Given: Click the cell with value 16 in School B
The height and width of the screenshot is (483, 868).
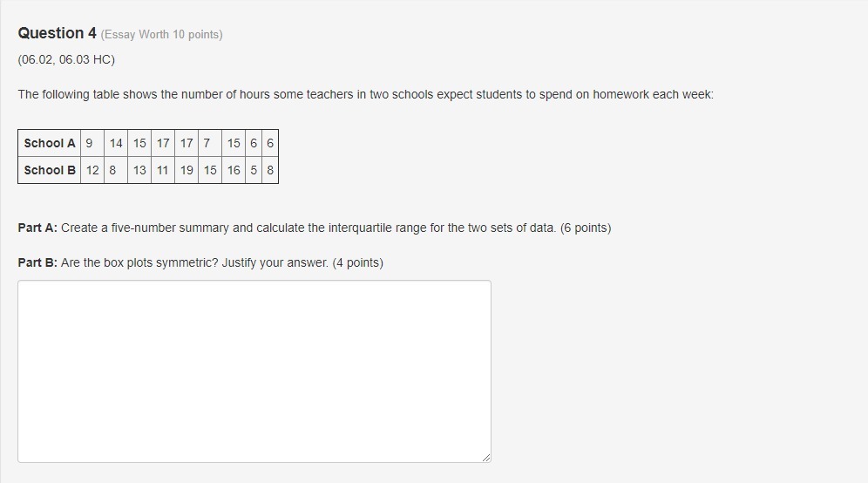Looking at the screenshot, I should tap(234, 170).
